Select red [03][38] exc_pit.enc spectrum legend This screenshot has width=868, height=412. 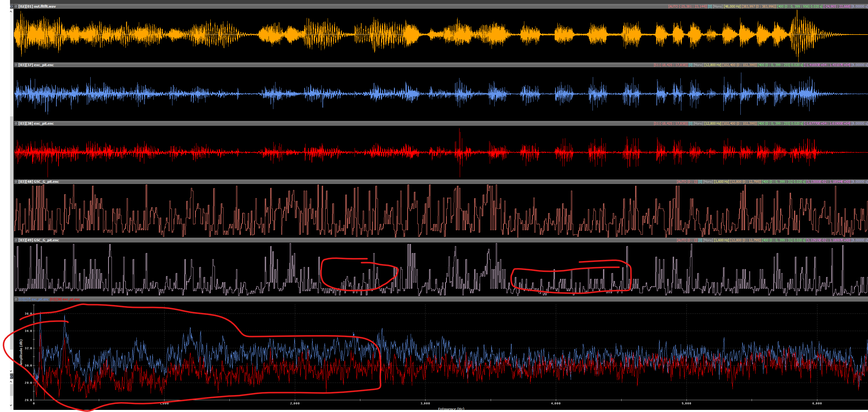pos(65,299)
